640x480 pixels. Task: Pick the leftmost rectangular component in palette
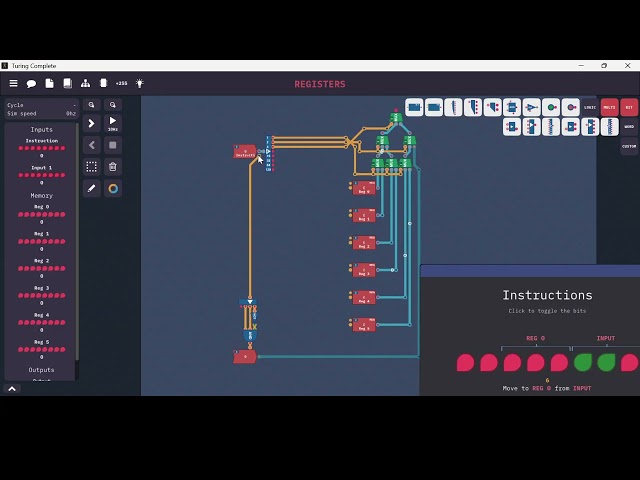click(x=414, y=107)
